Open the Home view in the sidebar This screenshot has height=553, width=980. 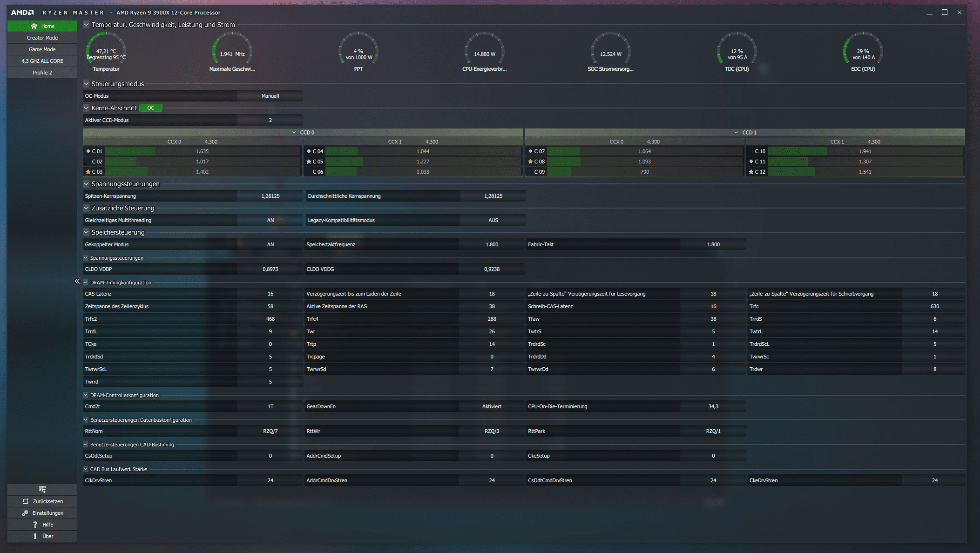tap(42, 26)
